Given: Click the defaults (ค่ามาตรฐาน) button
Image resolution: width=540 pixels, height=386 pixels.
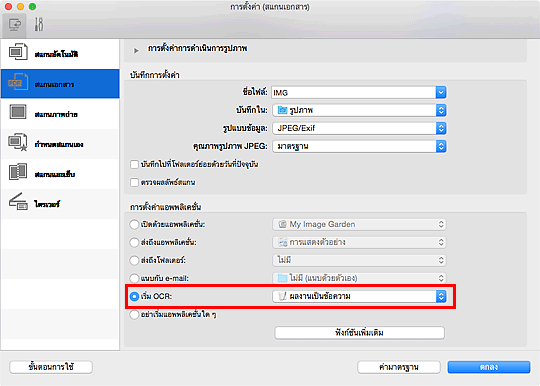Looking at the screenshot, I should coord(399,367).
